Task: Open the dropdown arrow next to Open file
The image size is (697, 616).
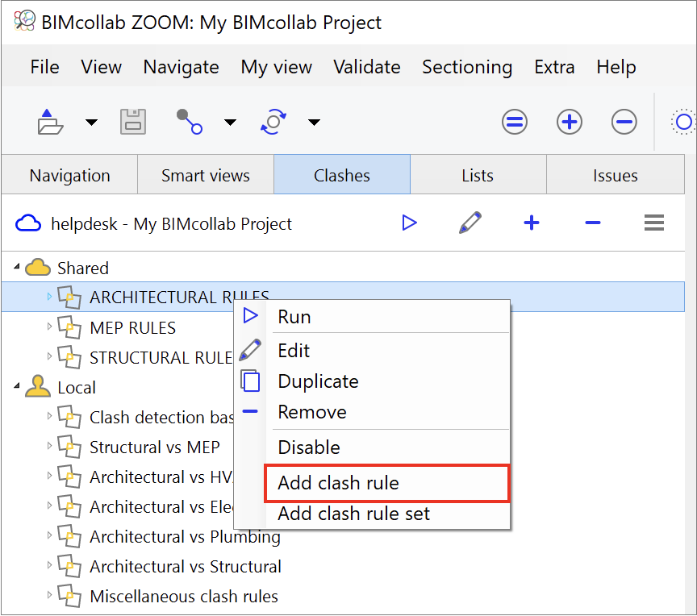Action: 91,122
